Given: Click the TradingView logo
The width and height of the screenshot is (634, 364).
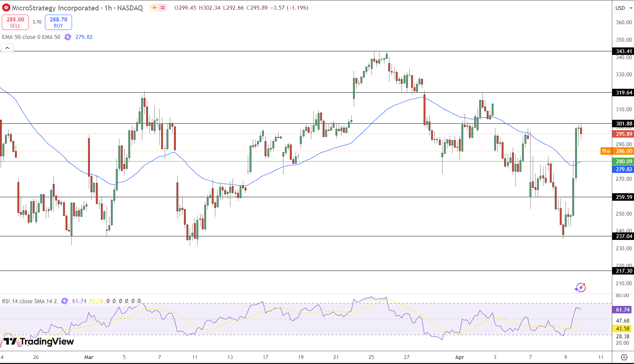Looking at the screenshot, I should [x=39, y=342].
